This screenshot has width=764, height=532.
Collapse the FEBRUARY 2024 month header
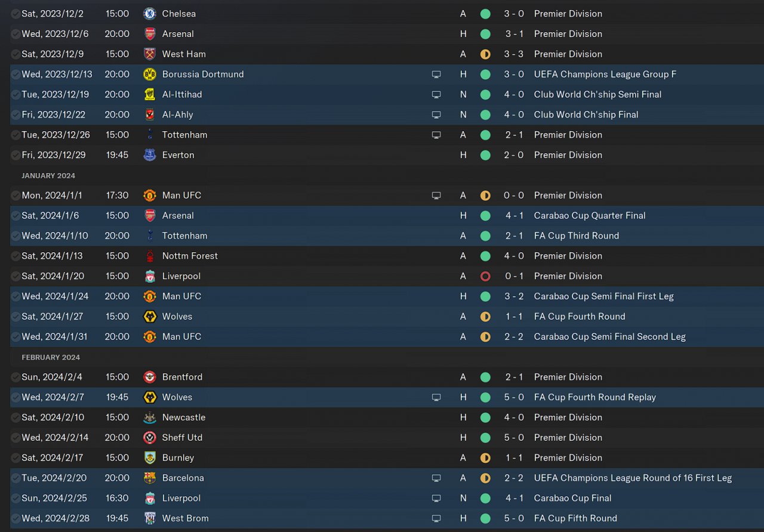click(x=51, y=357)
